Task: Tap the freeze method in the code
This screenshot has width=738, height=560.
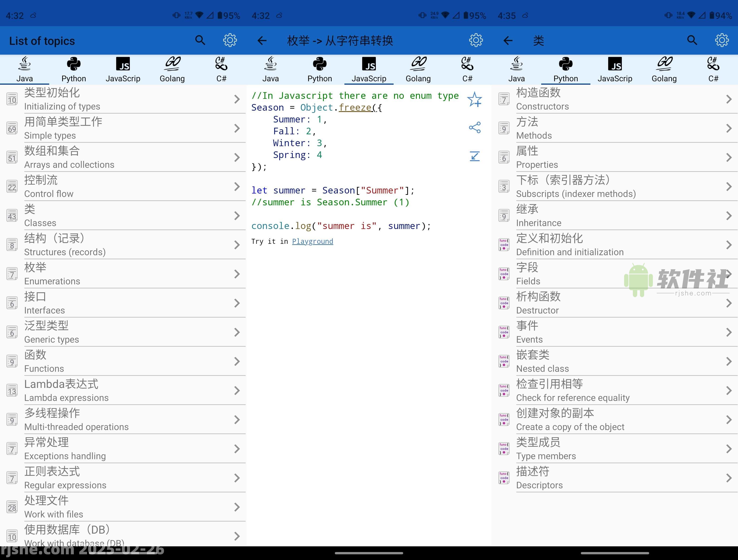Action: pyautogui.click(x=355, y=107)
